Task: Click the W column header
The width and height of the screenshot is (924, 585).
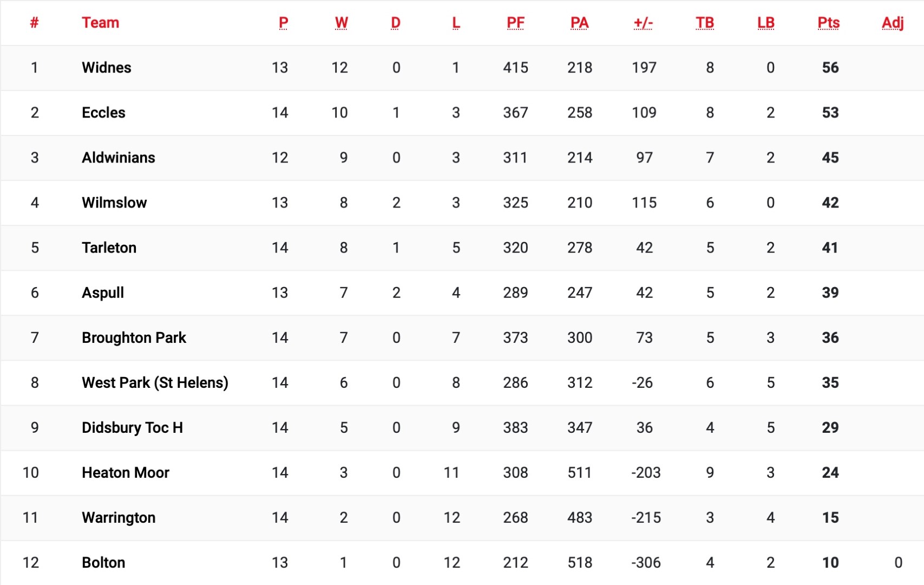Action: pos(341,23)
